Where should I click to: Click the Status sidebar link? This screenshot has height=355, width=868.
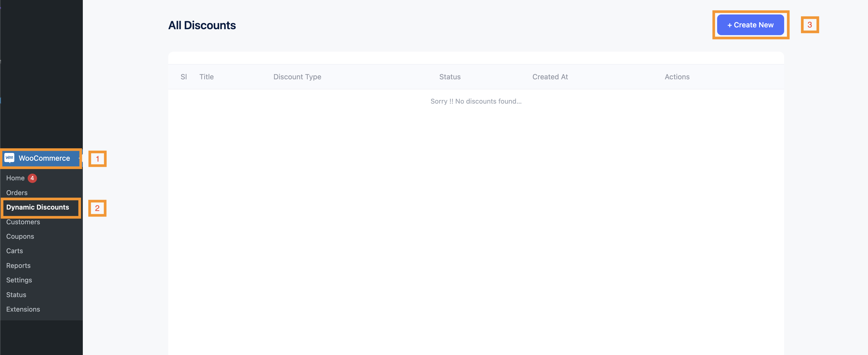coord(16,294)
